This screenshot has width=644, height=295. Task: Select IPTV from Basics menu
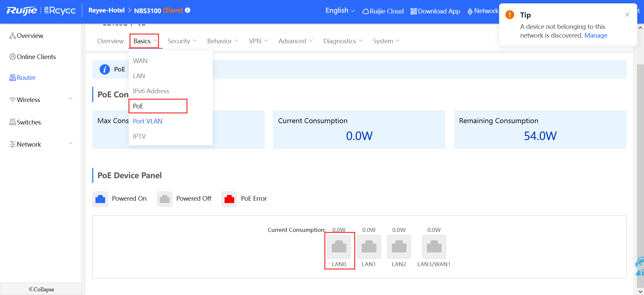click(170, 136)
